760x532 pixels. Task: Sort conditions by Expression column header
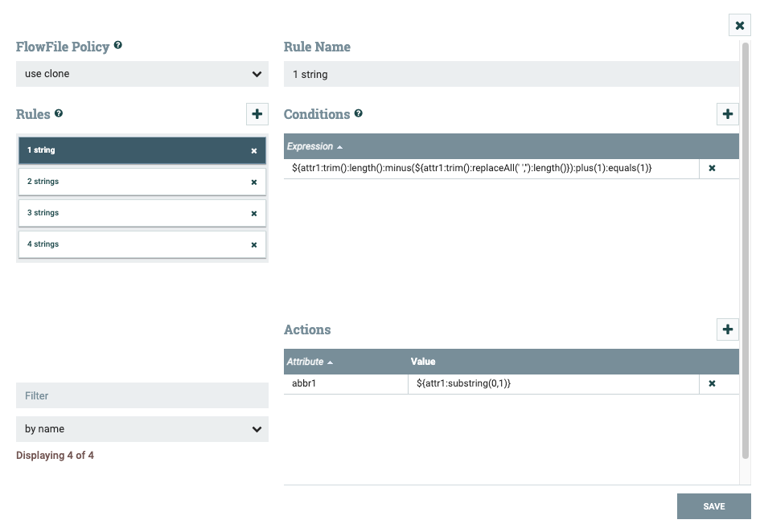click(310, 146)
